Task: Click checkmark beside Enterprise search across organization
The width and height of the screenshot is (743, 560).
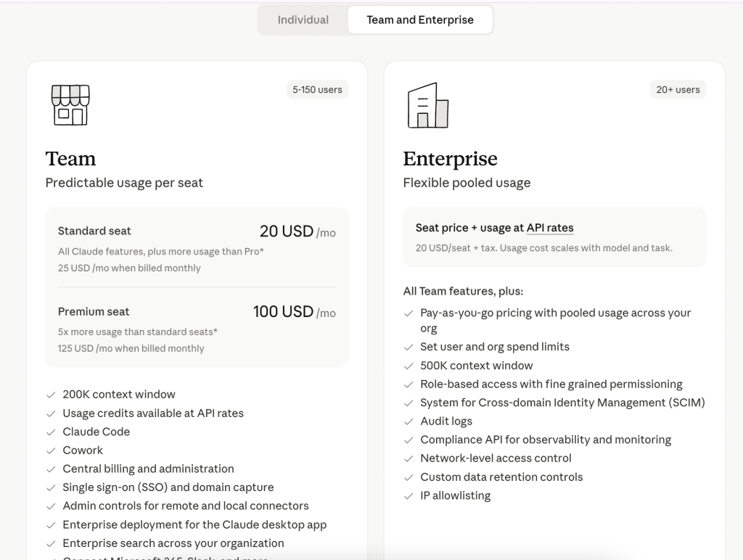Action: pos(51,543)
